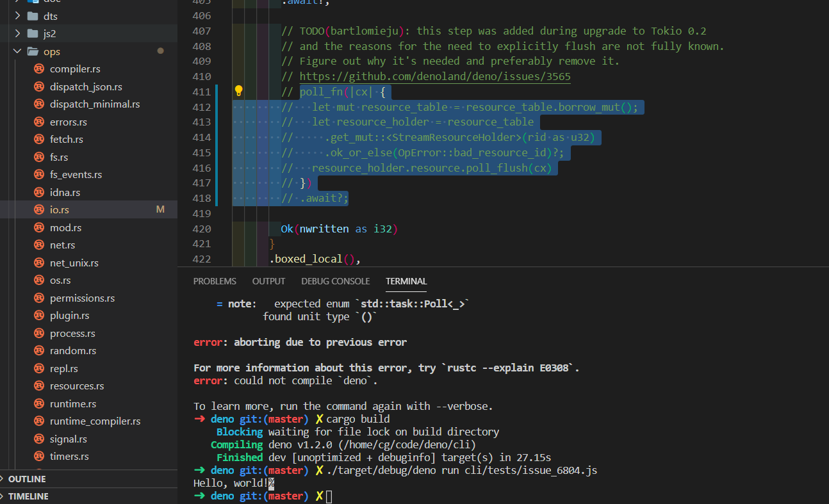Click the '.boxed_local(),' code text
This screenshot has width=829, height=504.
315,259
